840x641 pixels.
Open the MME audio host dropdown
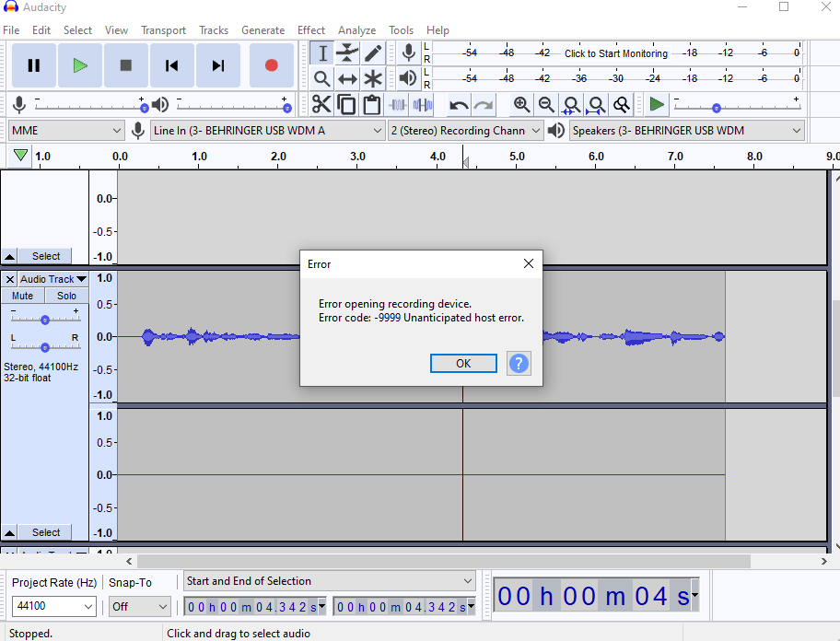65,131
